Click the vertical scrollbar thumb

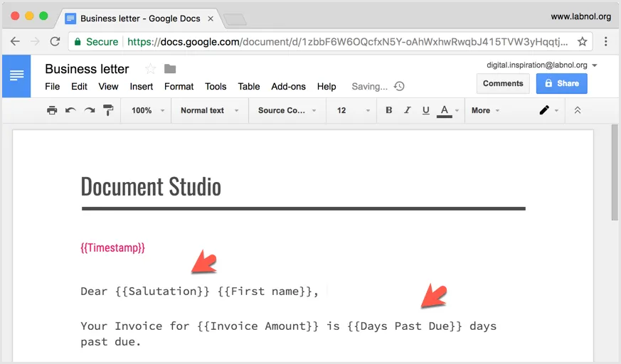point(615,173)
